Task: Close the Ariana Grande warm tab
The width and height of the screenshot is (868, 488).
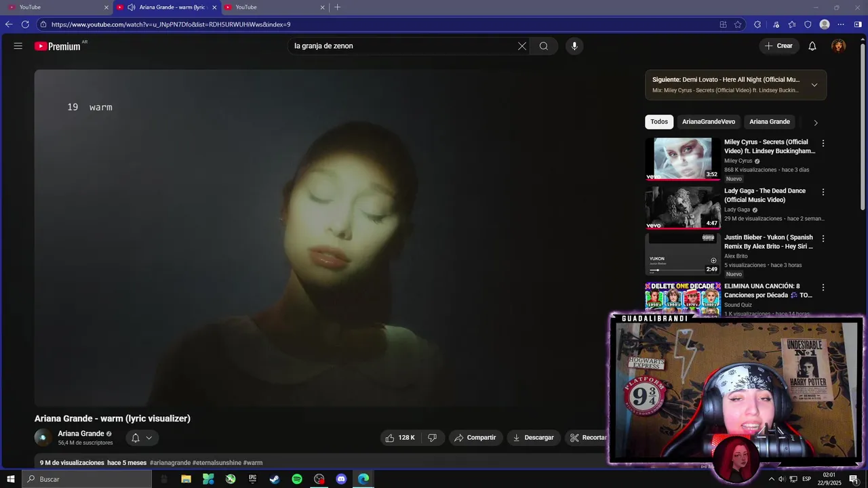Action: tap(215, 7)
